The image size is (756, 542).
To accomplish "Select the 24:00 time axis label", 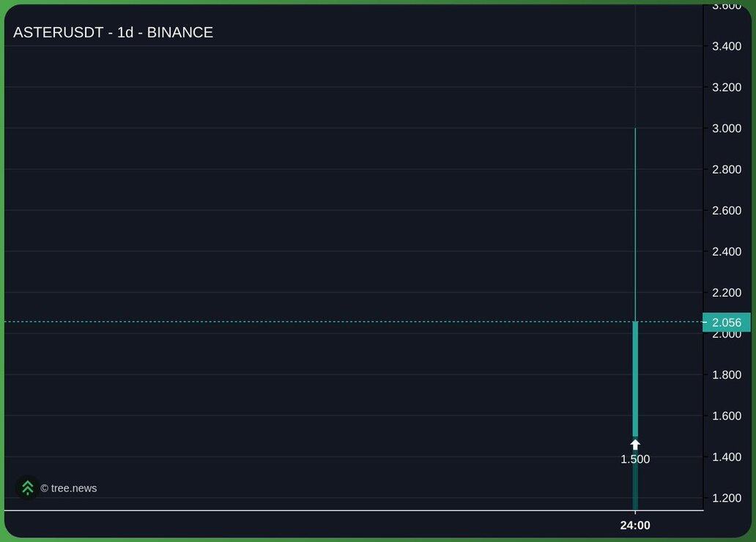I will click(635, 525).
